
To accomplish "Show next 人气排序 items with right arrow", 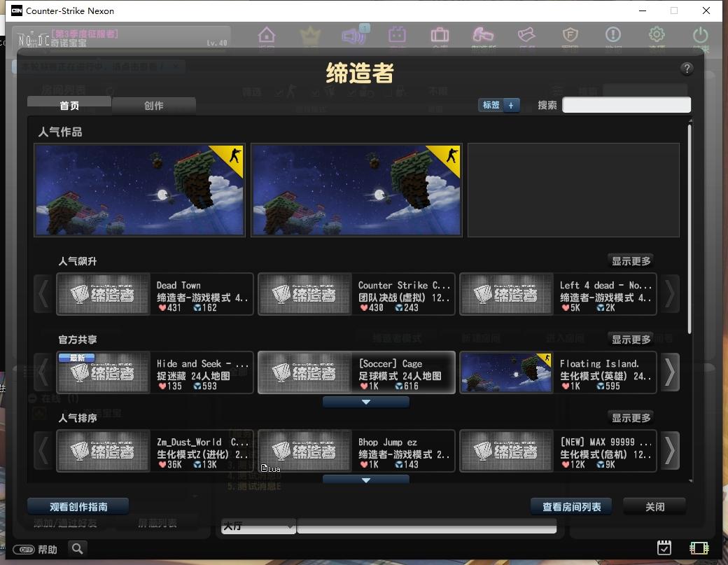I will 669,451.
